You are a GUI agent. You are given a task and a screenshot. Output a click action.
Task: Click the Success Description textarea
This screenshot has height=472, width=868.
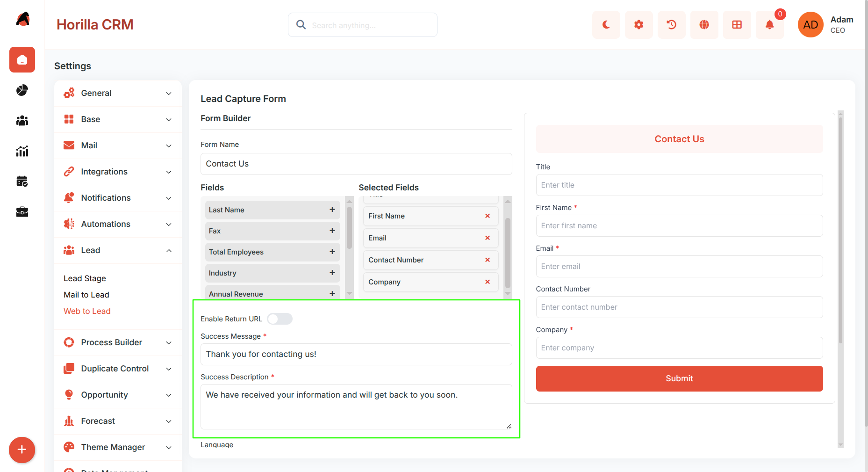click(x=356, y=407)
